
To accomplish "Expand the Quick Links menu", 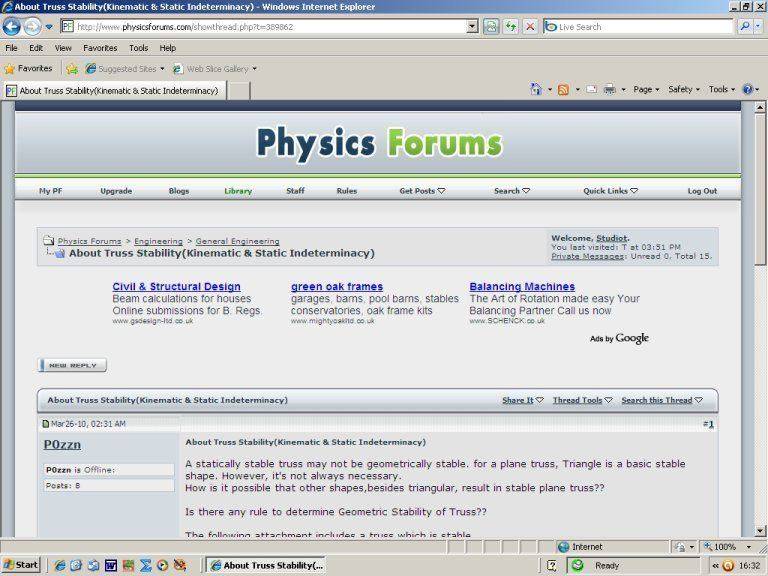I will 610,191.
